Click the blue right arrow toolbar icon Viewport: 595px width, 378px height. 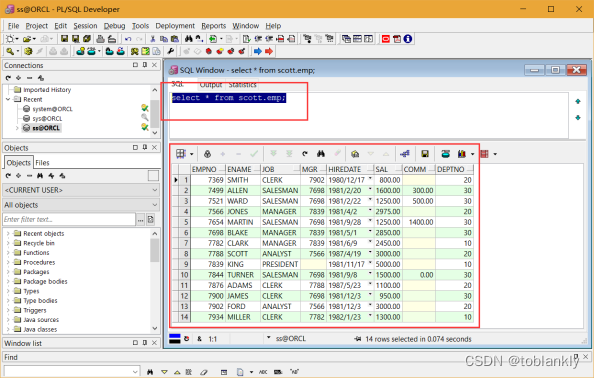[258, 51]
